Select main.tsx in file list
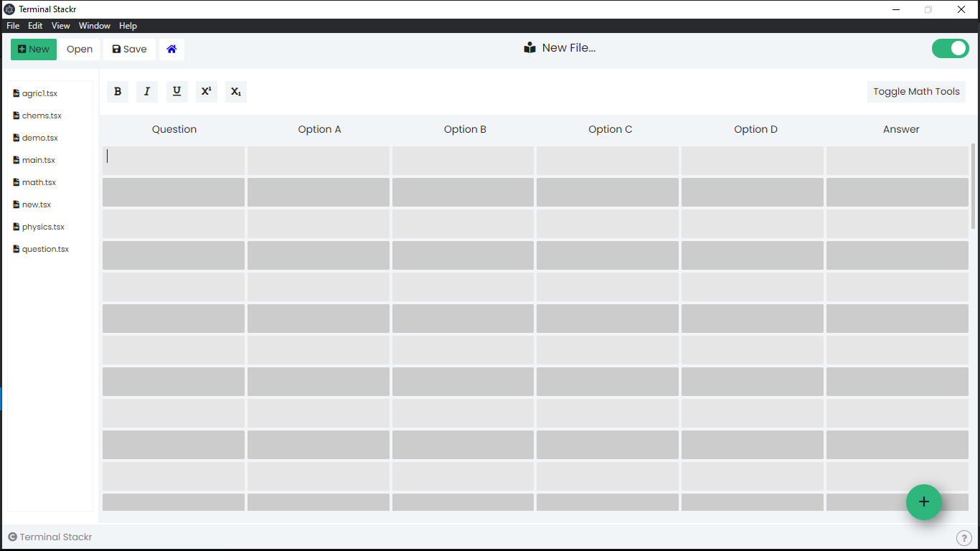This screenshot has height=551, width=980. coord(39,160)
